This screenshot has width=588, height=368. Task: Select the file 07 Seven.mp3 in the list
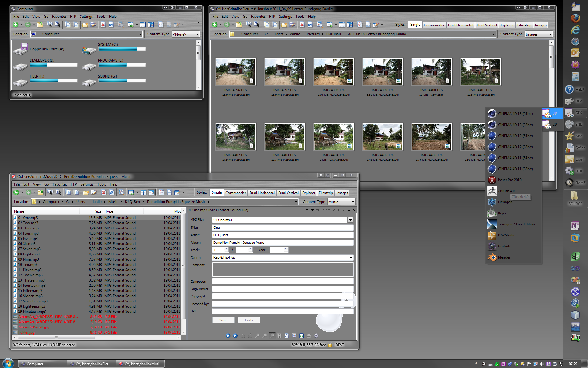point(29,249)
